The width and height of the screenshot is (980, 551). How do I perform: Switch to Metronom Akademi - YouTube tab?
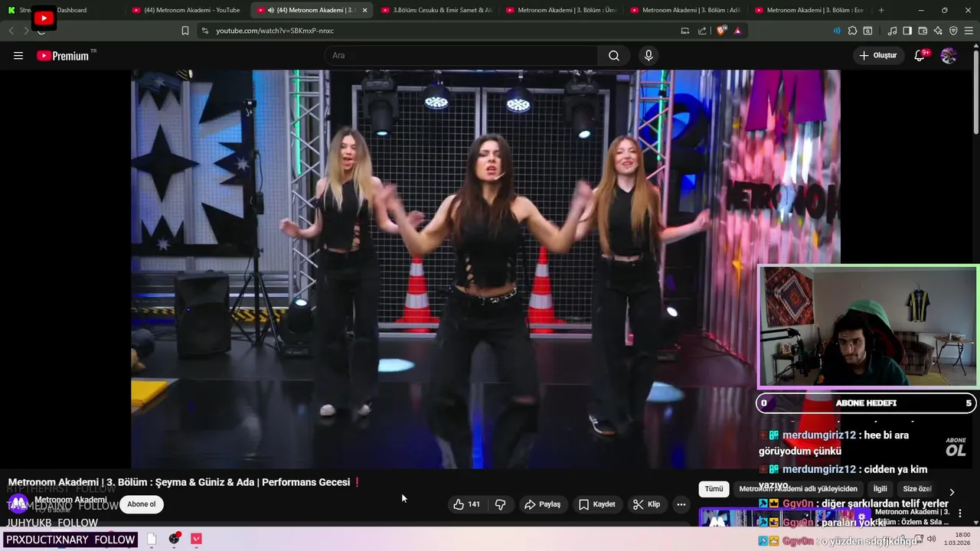click(x=186, y=10)
